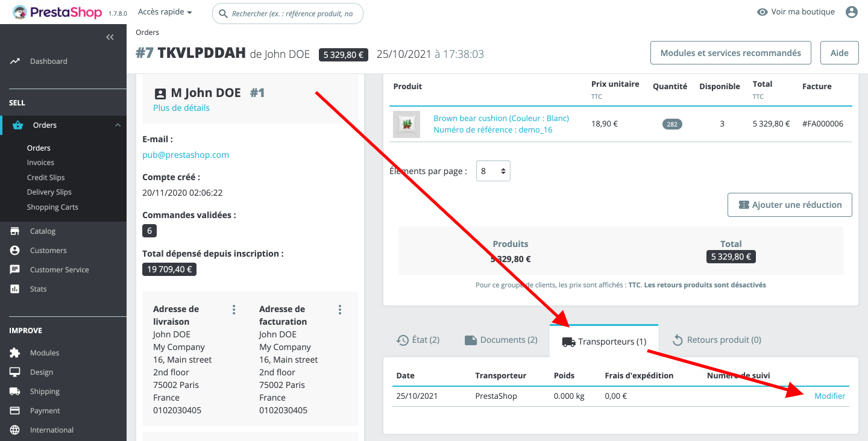Click the Modules puzzle icon
The width and height of the screenshot is (868, 441).
click(x=15, y=353)
